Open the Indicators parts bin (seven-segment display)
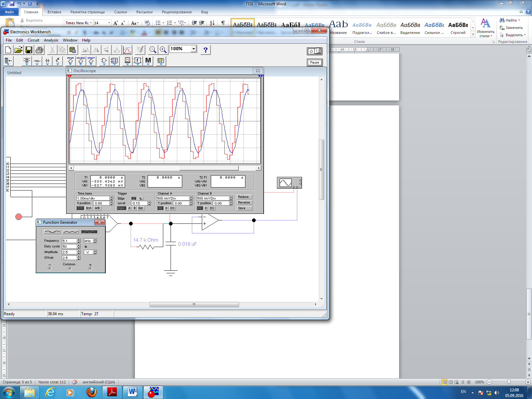Image resolution: width=532 pixels, height=399 pixels. coord(127,61)
